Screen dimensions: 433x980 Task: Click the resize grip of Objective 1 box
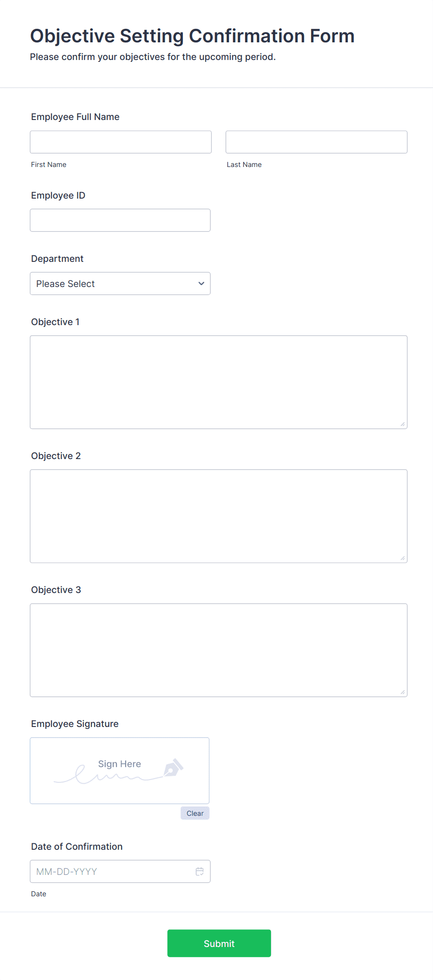(402, 424)
